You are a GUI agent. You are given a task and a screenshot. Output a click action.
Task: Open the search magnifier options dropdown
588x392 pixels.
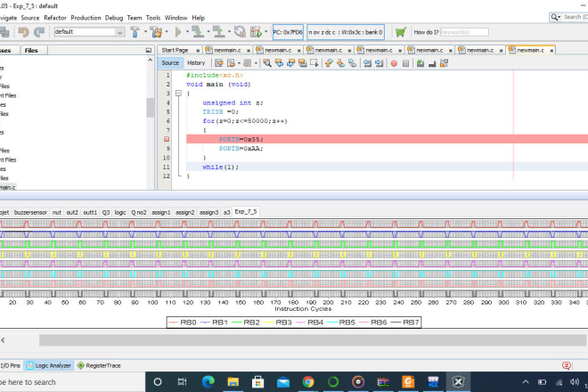pos(555,17)
